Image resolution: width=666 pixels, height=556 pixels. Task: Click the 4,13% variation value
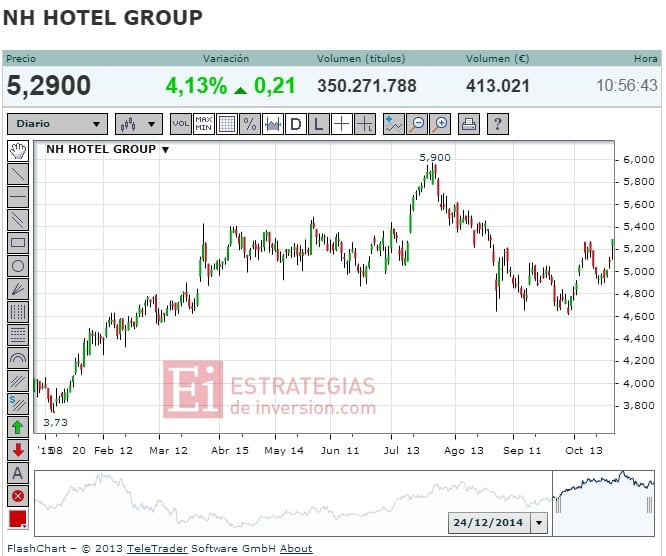pyautogui.click(x=196, y=85)
